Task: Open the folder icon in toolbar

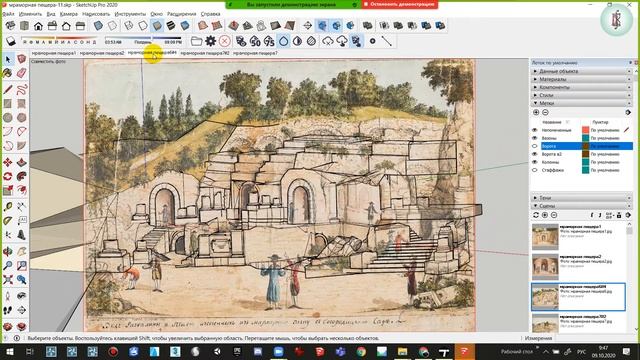Action: [x=196, y=41]
